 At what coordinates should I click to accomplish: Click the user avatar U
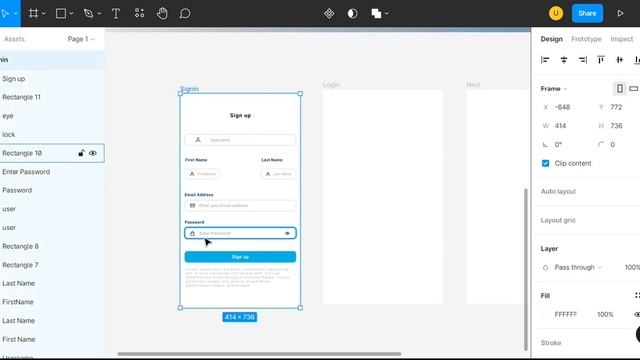coord(556,13)
